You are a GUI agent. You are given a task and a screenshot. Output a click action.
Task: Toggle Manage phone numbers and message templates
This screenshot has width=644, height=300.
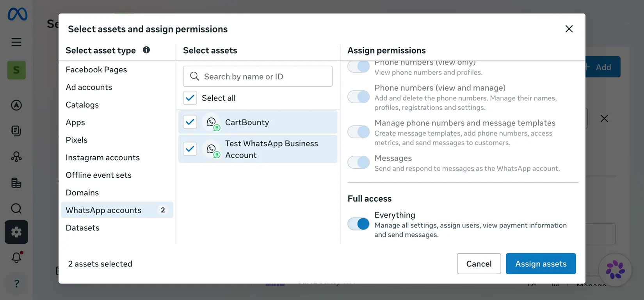pyautogui.click(x=359, y=132)
